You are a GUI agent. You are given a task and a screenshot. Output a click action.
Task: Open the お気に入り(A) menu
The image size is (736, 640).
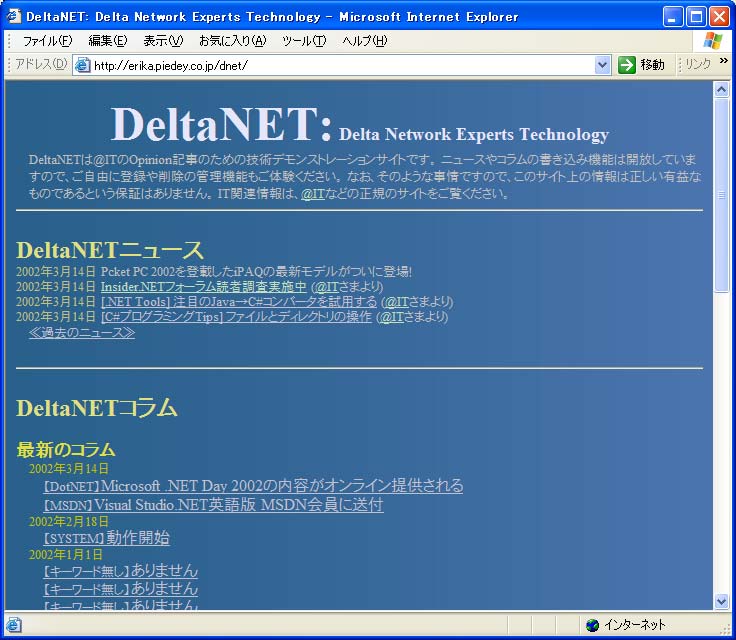[232, 41]
